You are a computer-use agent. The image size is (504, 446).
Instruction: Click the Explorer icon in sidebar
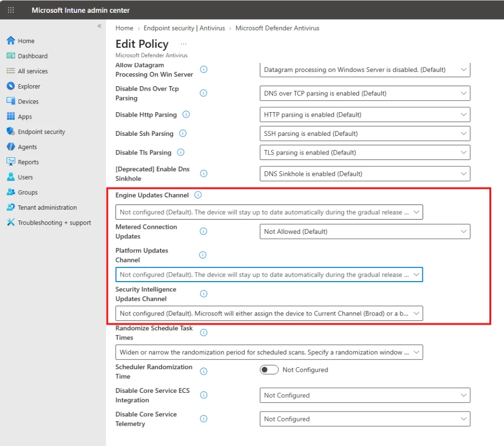[11, 86]
